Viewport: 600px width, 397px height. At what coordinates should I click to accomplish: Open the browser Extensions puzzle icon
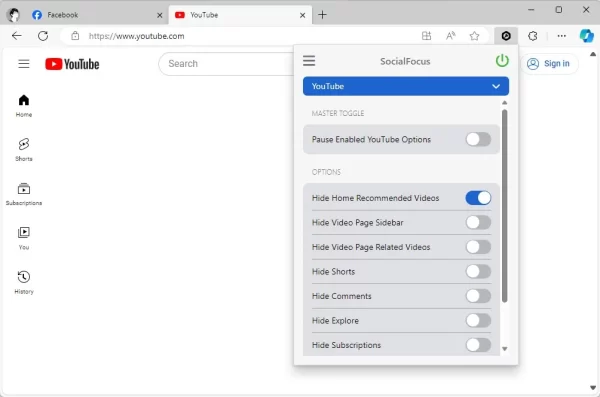click(533, 36)
